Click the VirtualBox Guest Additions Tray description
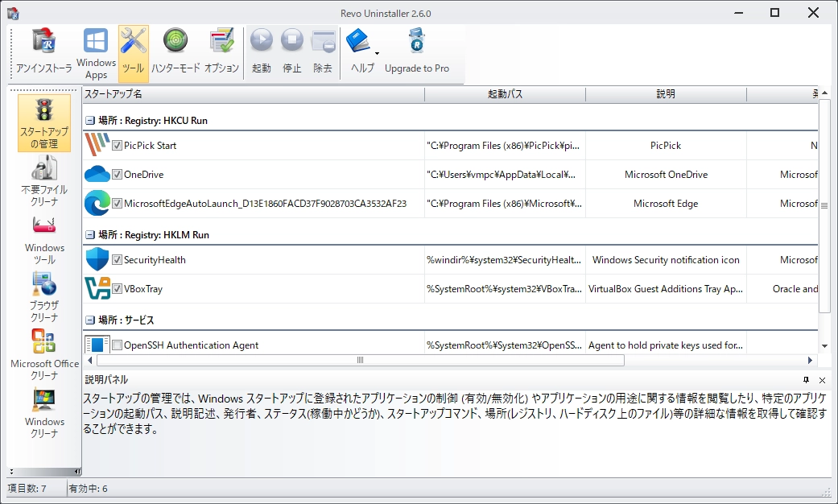The image size is (838, 504). click(666, 288)
